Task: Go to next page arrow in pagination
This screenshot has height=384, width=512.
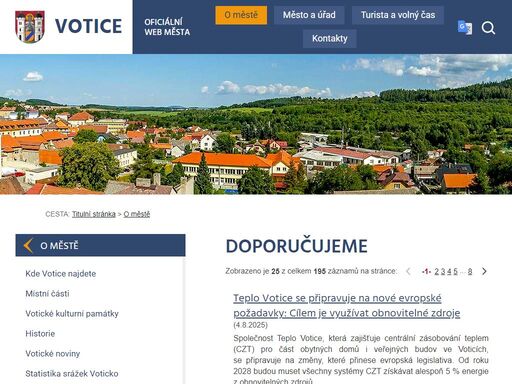Action: tap(484, 271)
